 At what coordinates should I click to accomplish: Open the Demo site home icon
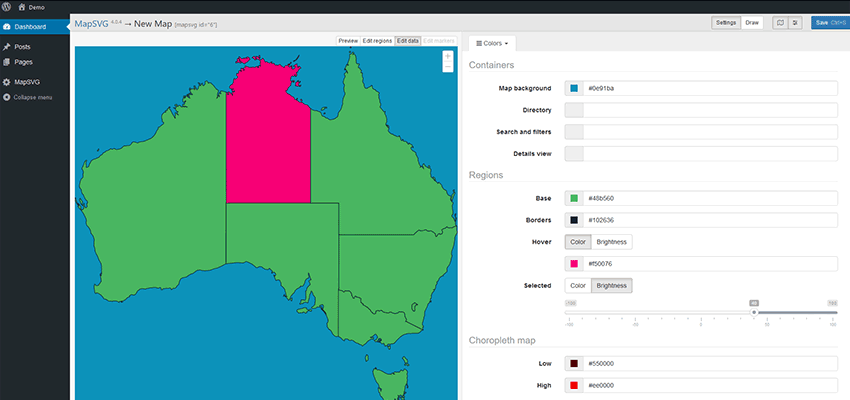pos(22,6)
